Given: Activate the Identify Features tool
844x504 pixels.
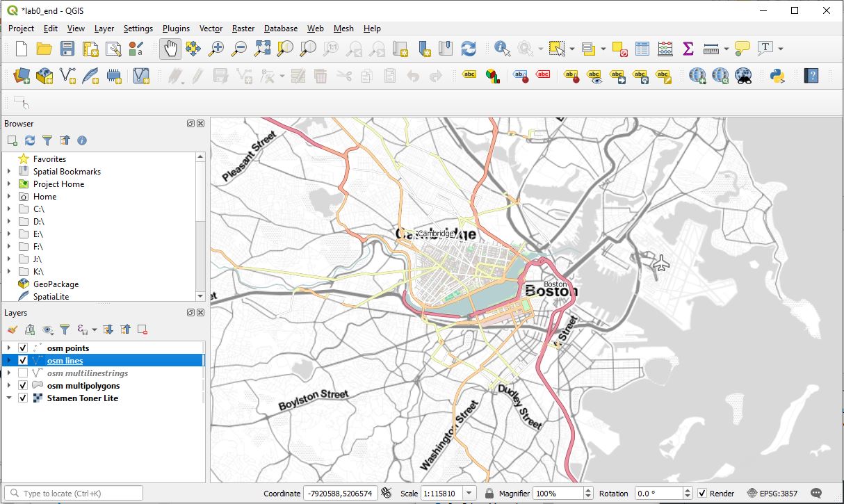Looking at the screenshot, I should pos(503,49).
